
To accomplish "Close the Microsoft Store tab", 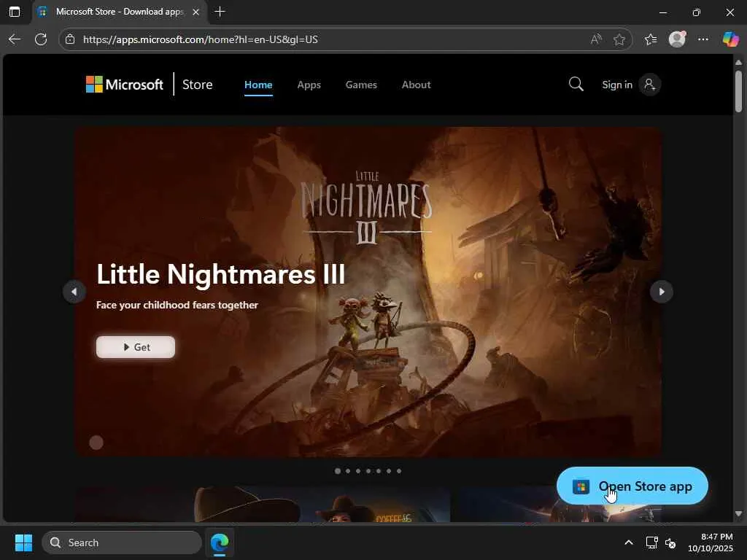I will tap(196, 12).
